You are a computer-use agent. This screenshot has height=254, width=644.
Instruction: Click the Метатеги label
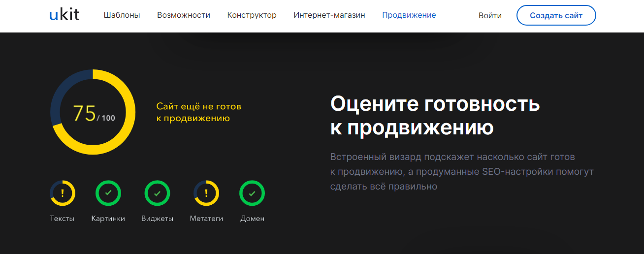pos(206,219)
